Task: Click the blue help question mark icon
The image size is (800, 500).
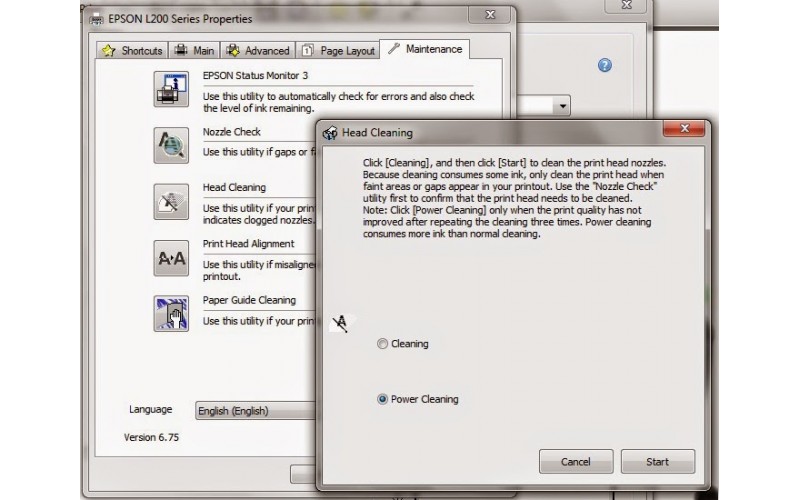Action: point(604,66)
